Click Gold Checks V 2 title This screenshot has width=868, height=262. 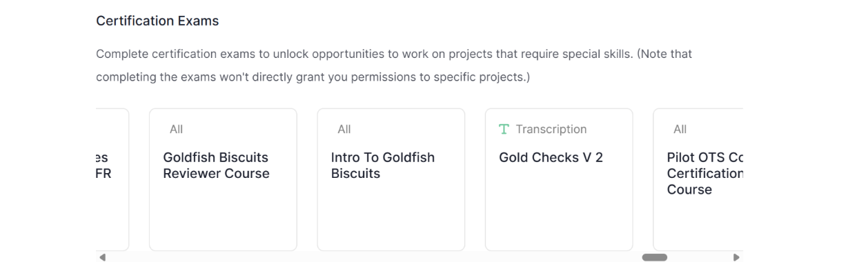551,158
